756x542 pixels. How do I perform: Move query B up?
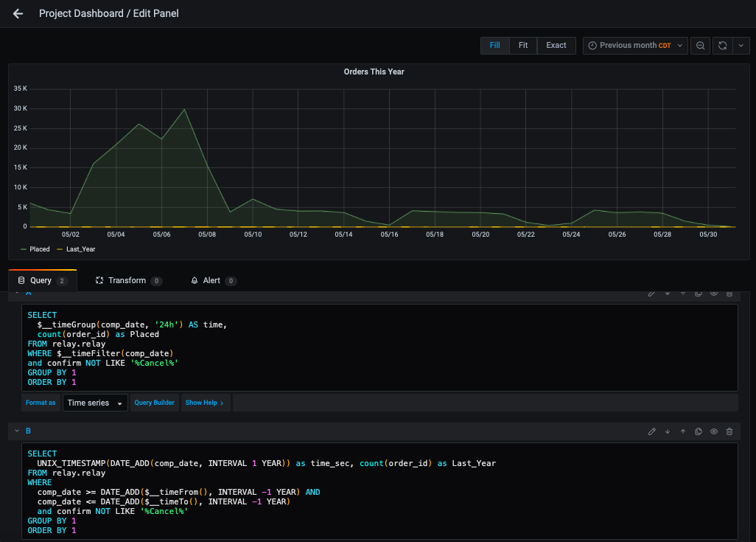[683, 431]
